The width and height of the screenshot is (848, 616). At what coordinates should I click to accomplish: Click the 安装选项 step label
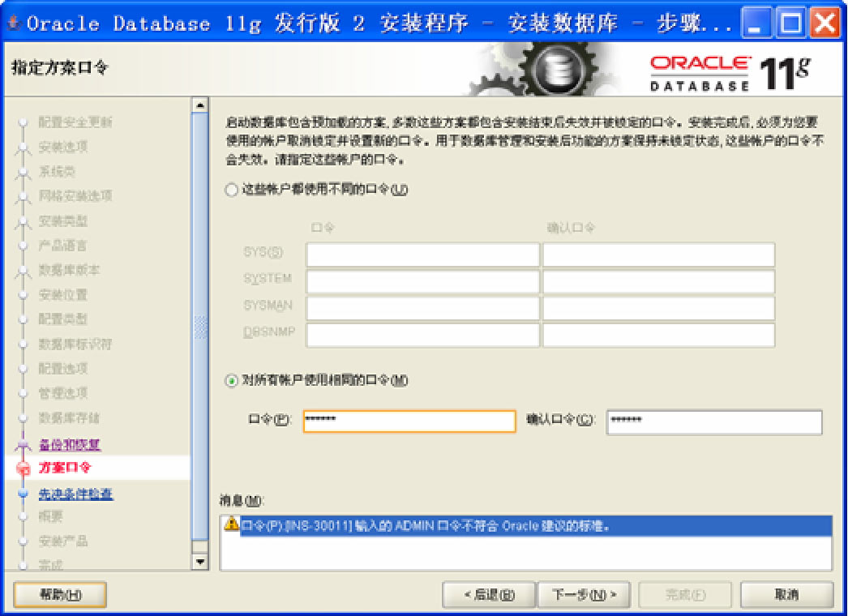point(63,147)
